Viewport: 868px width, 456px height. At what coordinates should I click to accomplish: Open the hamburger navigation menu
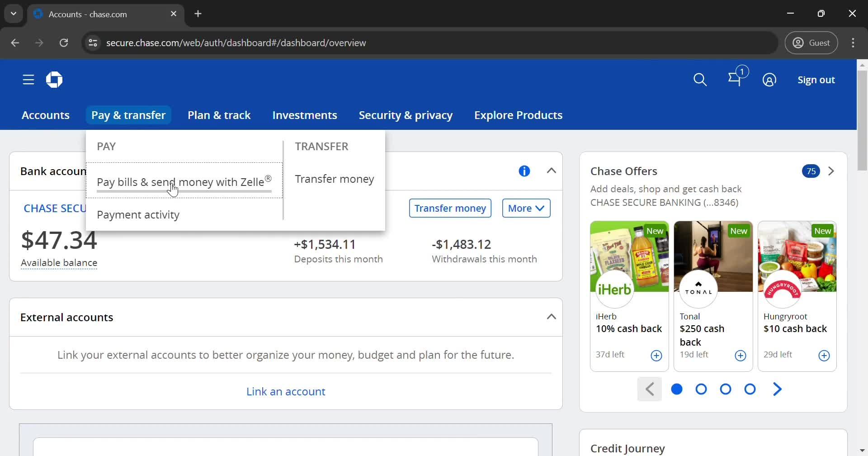tap(28, 79)
